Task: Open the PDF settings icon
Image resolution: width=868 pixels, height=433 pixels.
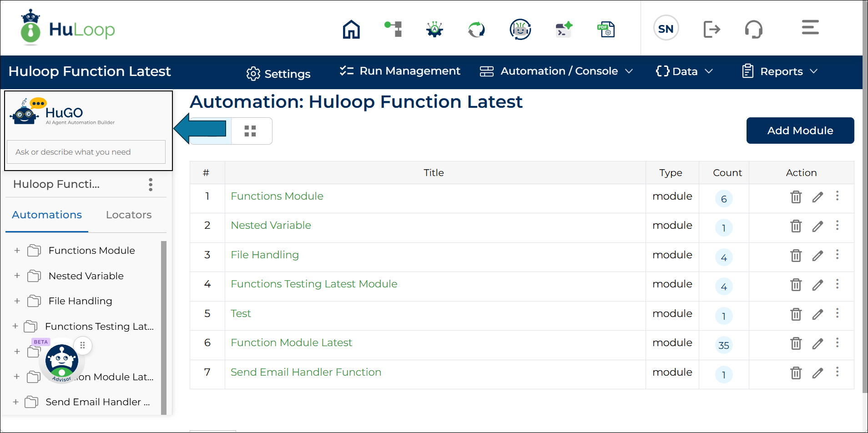Action: (x=606, y=30)
